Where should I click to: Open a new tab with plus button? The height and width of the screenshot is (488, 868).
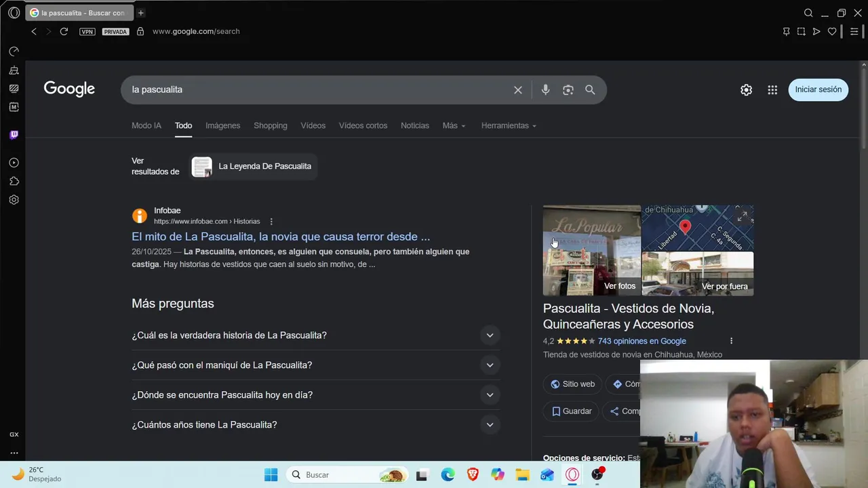[141, 13]
